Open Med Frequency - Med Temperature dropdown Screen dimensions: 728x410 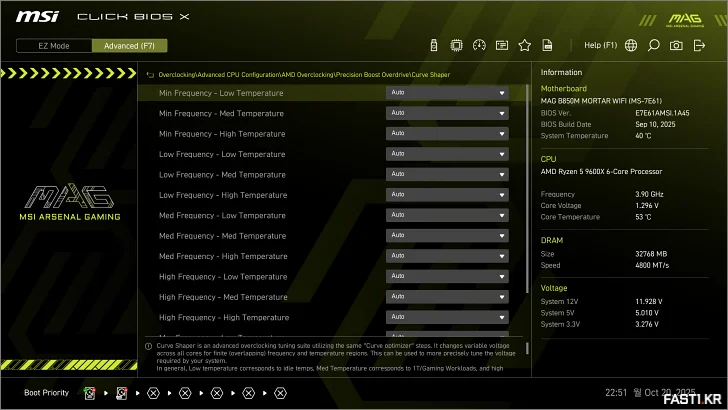pyautogui.click(x=447, y=236)
